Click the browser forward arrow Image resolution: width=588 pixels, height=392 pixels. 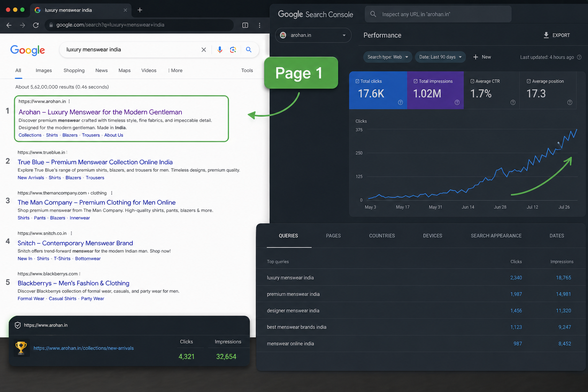[x=22, y=25]
